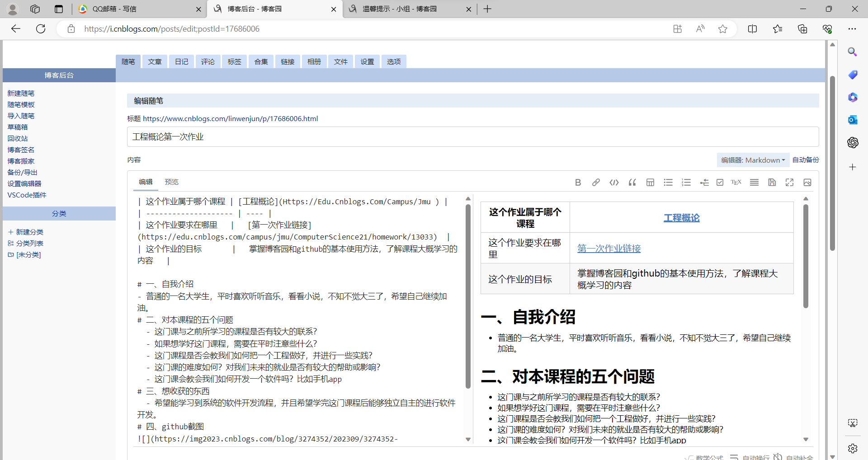This screenshot has height=460, width=868.
Task: Open the browser sidebar search icon
Action: [x=852, y=52]
